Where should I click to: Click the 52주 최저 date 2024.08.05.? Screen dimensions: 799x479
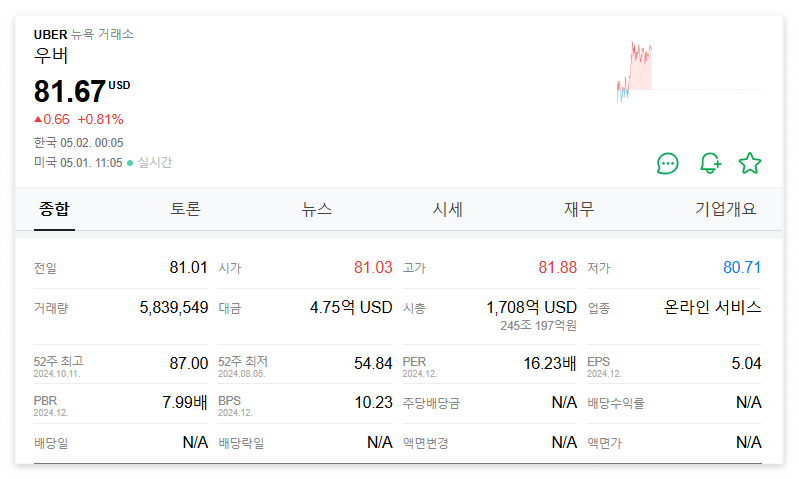click(242, 374)
